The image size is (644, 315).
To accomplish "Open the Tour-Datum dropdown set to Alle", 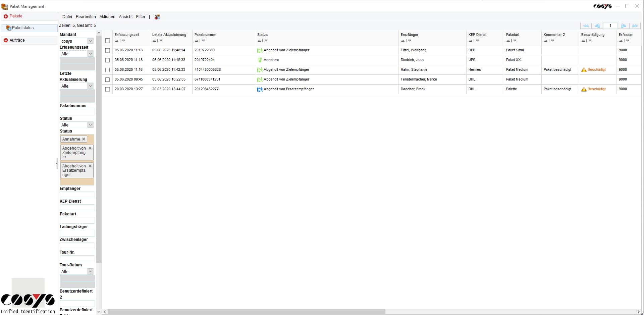I will pos(90,271).
